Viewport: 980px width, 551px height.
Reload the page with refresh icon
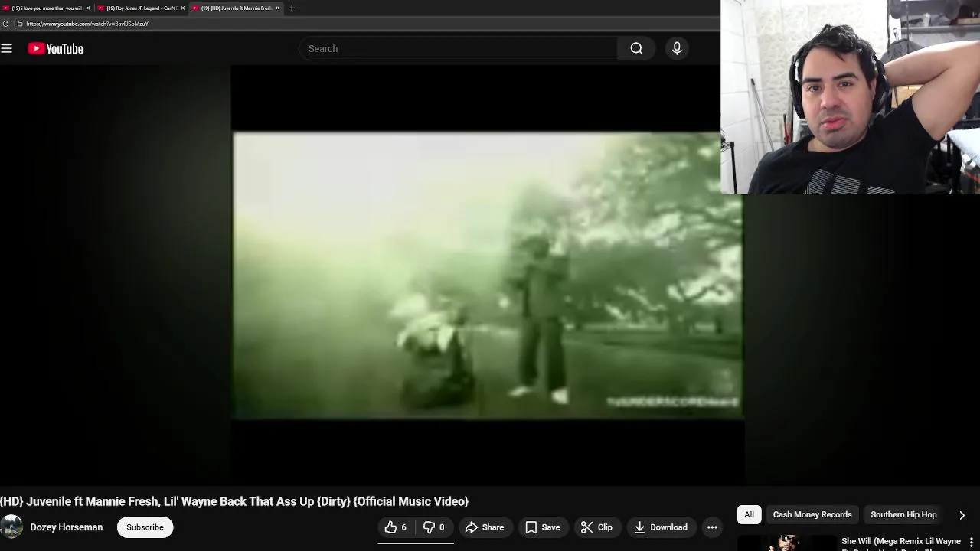6,24
